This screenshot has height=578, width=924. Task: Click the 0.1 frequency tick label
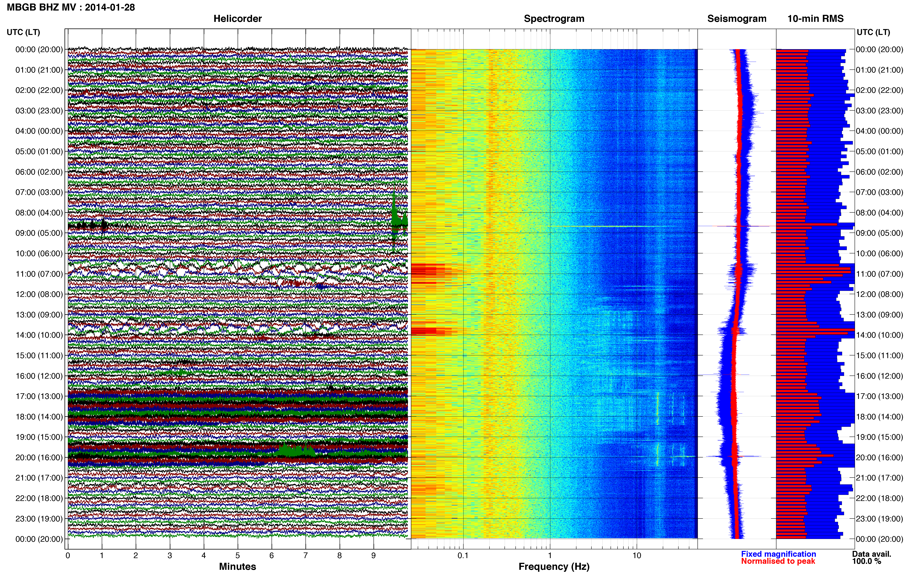pos(463,555)
